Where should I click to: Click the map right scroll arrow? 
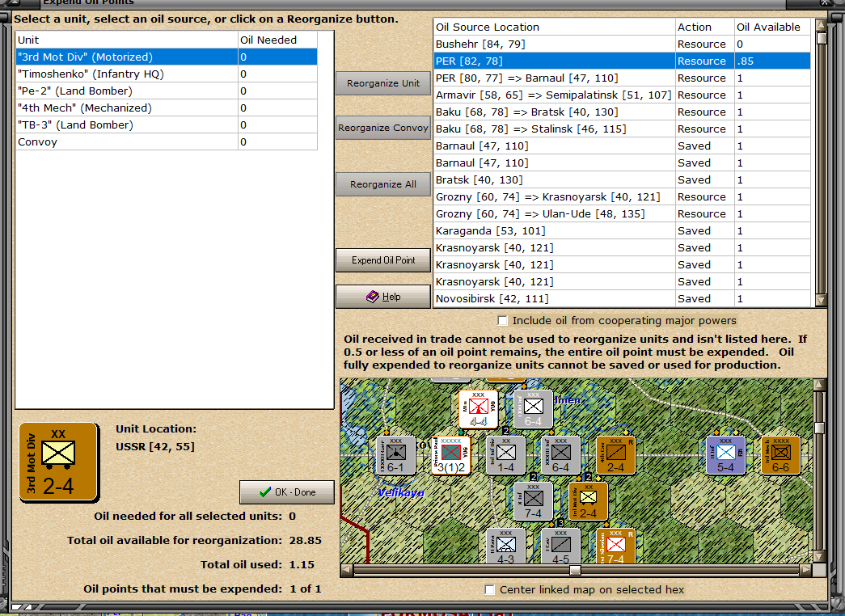click(x=806, y=570)
